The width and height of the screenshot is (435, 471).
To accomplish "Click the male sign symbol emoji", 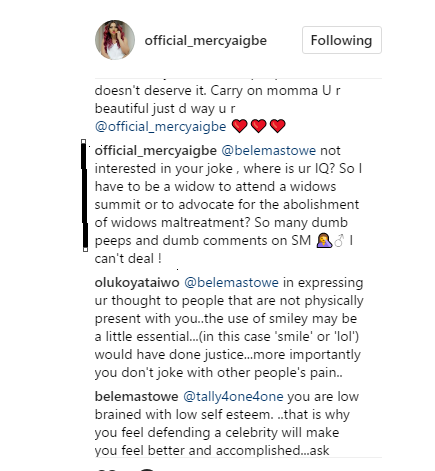I will pyautogui.click(x=339, y=240).
